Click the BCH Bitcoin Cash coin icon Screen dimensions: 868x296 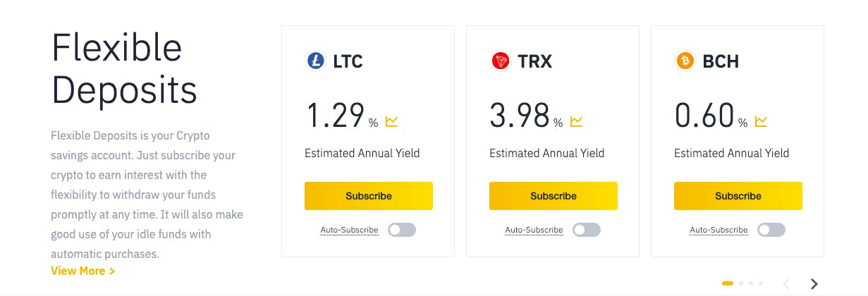click(x=685, y=61)
